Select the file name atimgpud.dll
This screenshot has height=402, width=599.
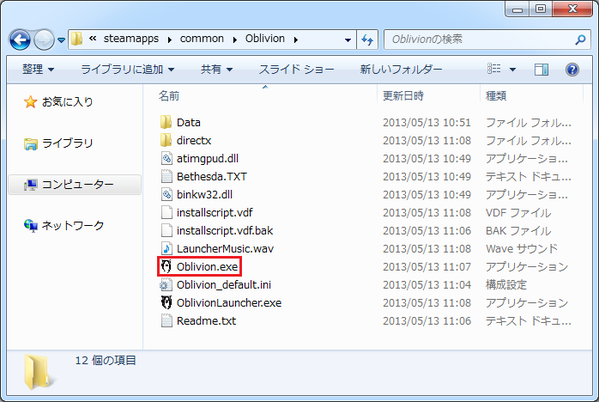click(207, 158)
